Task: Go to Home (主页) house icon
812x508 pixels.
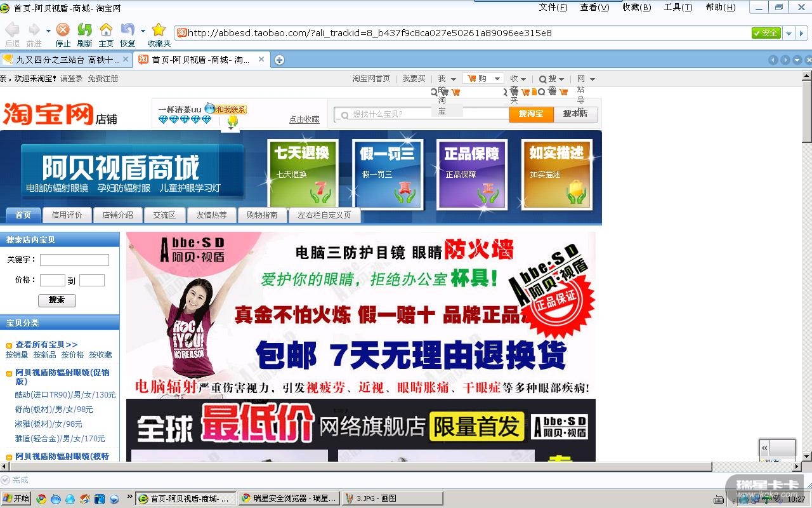Action: 106,30
